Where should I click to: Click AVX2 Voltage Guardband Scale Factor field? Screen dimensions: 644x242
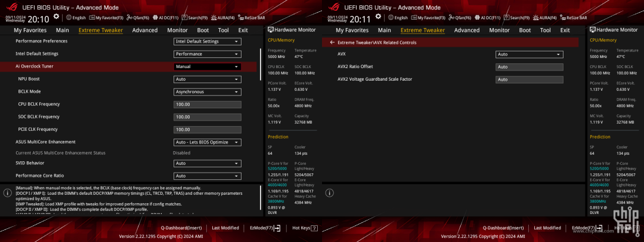[x=530, y=80]
